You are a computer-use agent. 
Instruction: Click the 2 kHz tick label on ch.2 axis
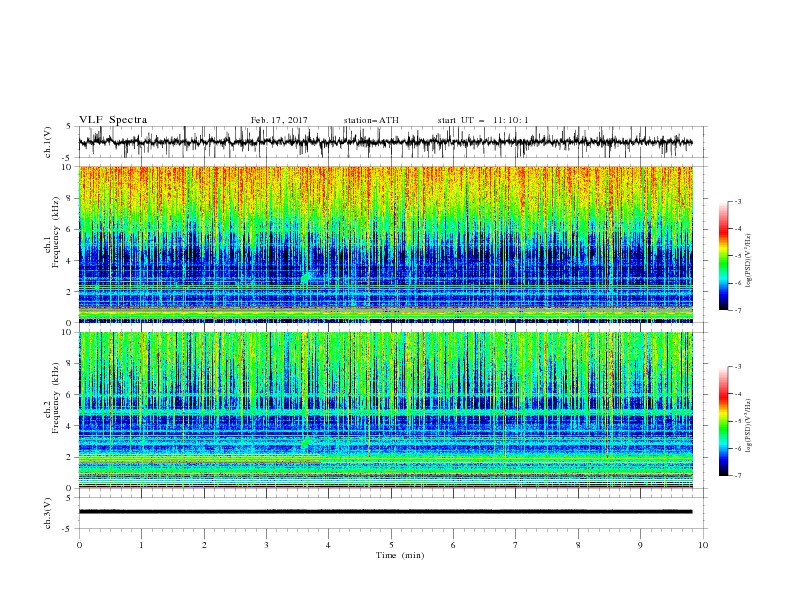click(69, 457)
